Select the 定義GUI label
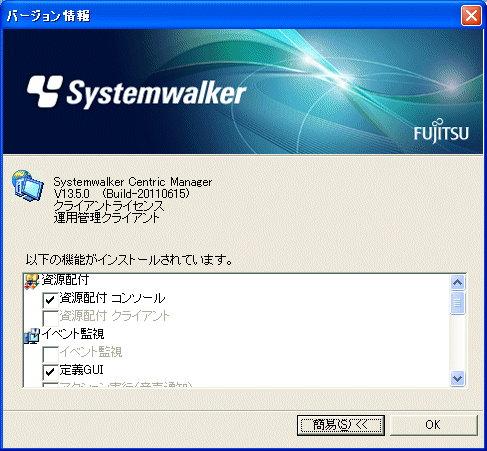 coord(82,370)
